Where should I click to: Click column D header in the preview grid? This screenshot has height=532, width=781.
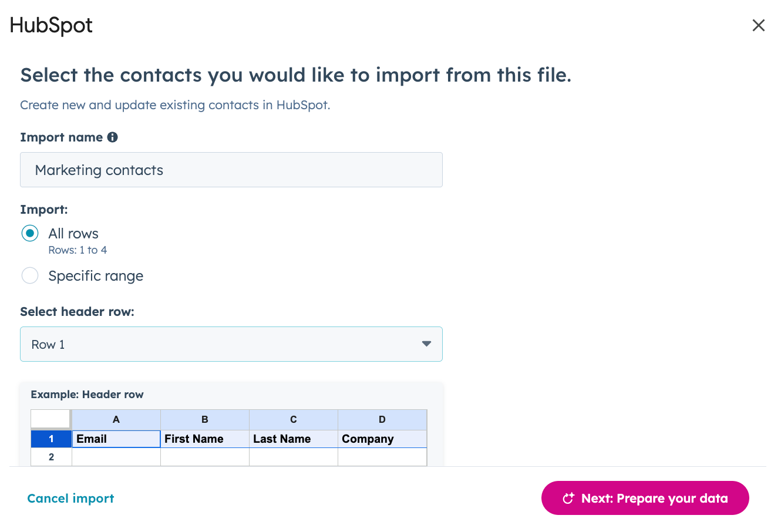[x=382, y=419]
